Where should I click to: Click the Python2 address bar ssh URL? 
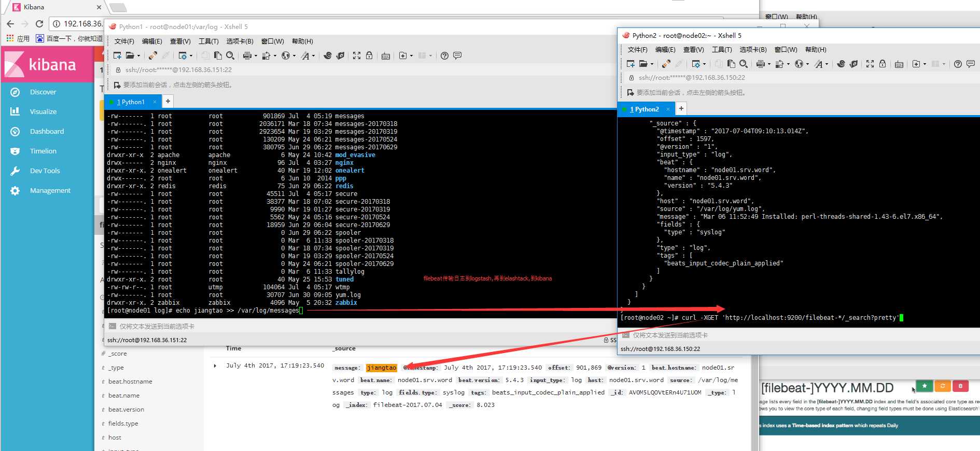click(x=692, y=78)
